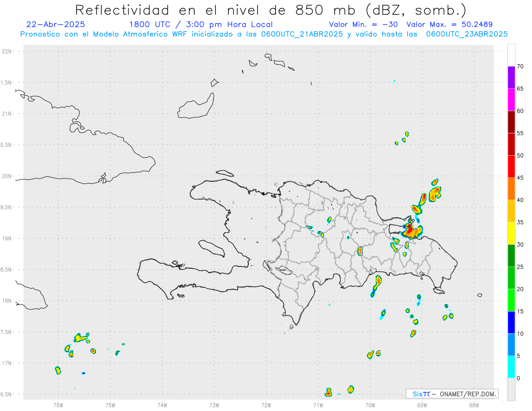The image size is (532, 411).
Task: Select the yellow 30–35 dBZ colorbar segment
Action: (511, 233)
